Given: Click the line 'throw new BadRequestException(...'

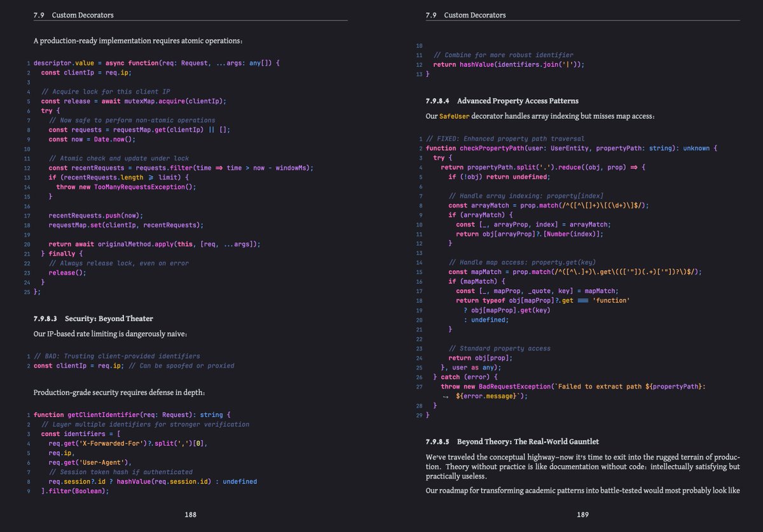Looking at the screenshot, I should pos(573,386).
